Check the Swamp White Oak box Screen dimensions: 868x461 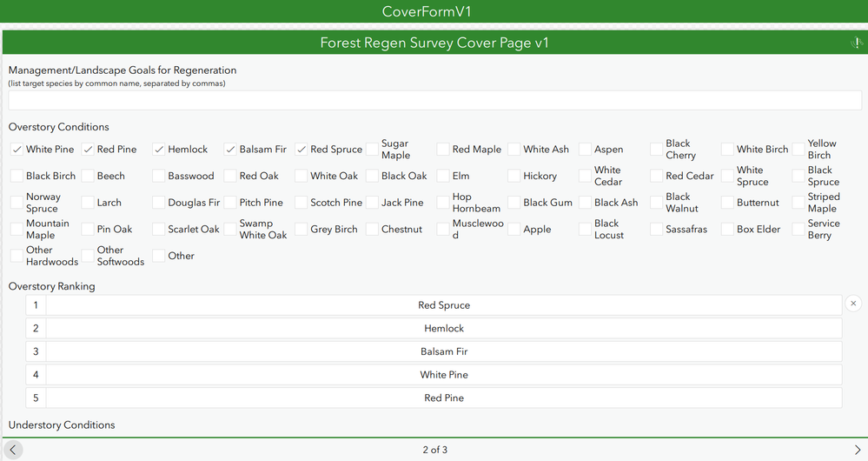(230, 230)
